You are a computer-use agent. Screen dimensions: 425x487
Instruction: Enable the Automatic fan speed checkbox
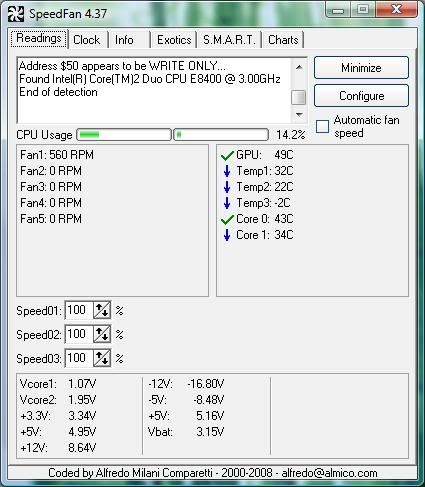(x=322, y=127)
